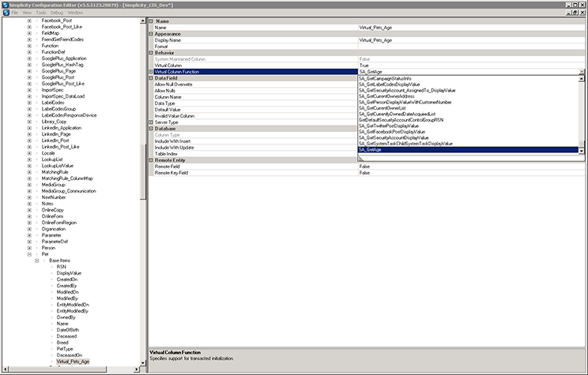588x375 pixels.
Task: Open the View menu
Action: [27, 13]
